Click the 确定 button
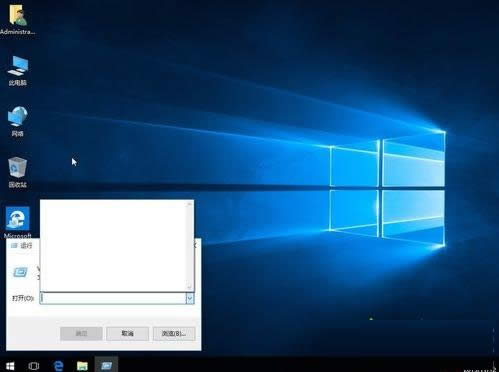Viewport: 499px width, 372px height. (81, 333)
